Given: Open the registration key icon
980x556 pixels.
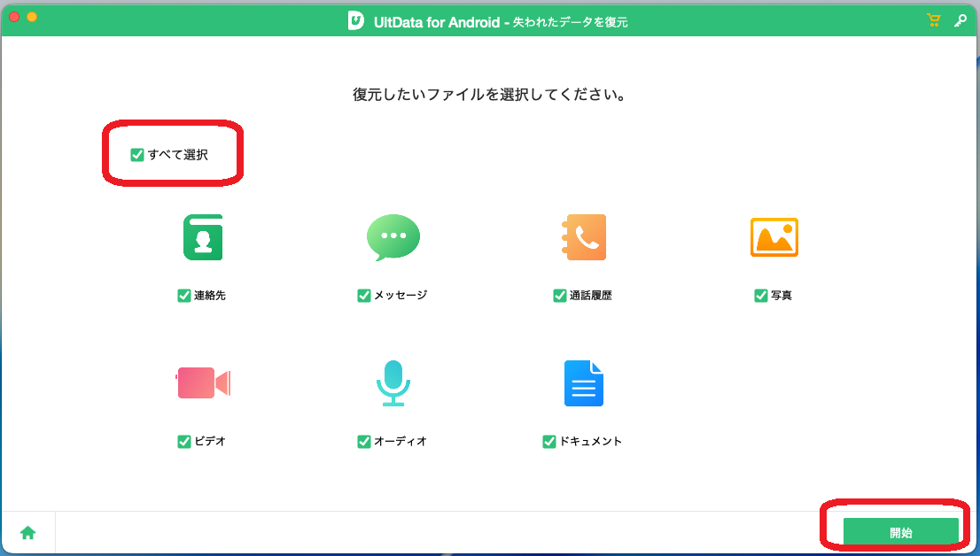Looking at the screenshot, I should [960, 20].
